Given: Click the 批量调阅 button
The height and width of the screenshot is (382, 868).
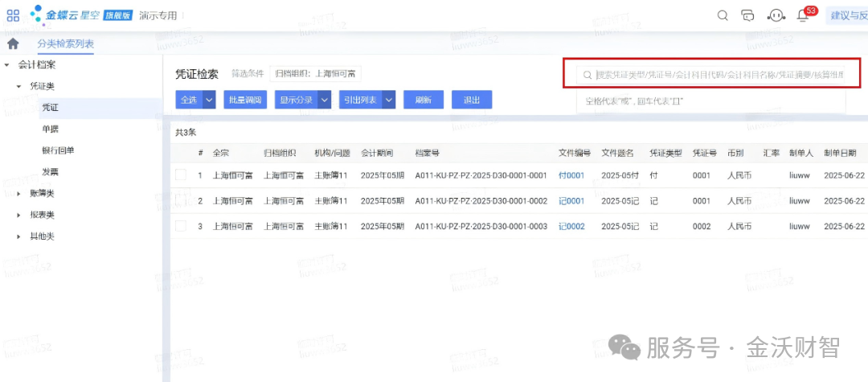Looking at the screenshot, I should pyautogui.click(x=246, y=100).
